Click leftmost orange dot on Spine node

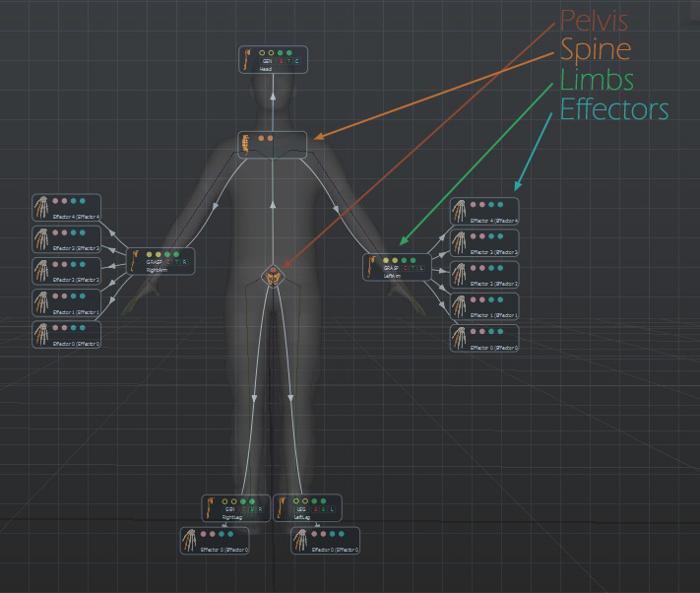[261, 139]
